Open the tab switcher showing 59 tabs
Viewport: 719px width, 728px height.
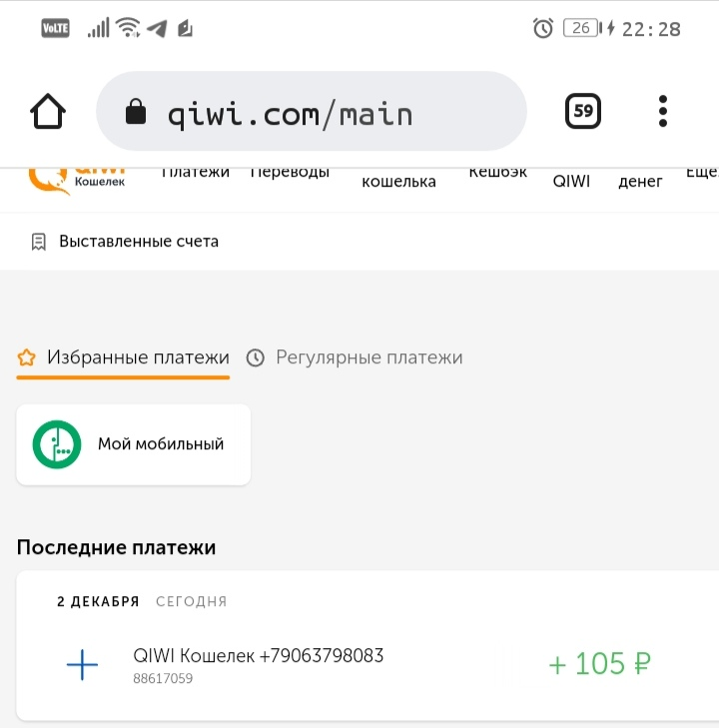point(582,111)
